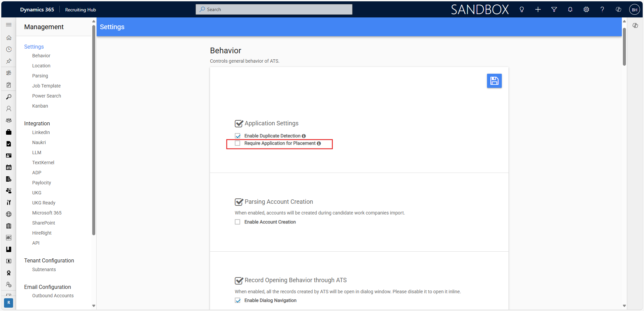Open the advanced filter funnel icon
This screenshot has width=644, height=311.
(554, 9)
